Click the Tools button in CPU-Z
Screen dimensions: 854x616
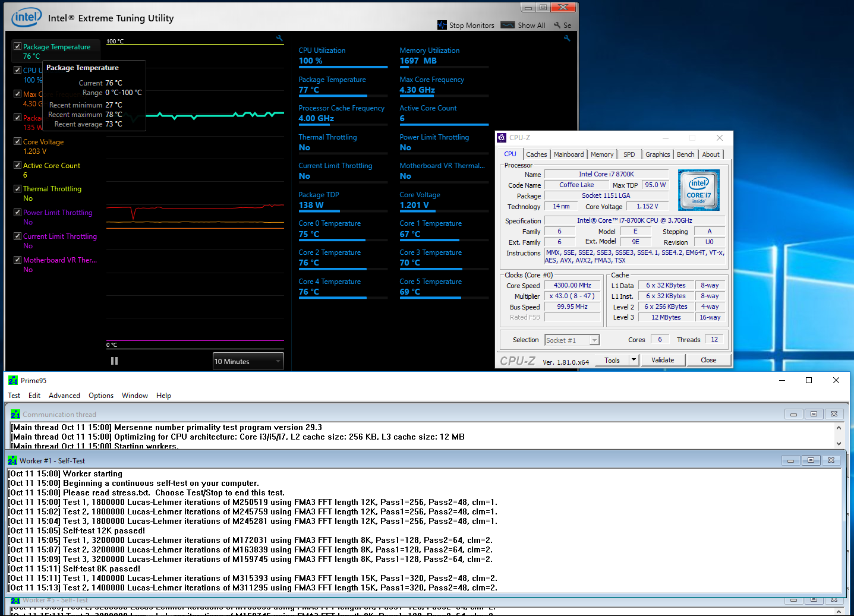tap(612, 360)
